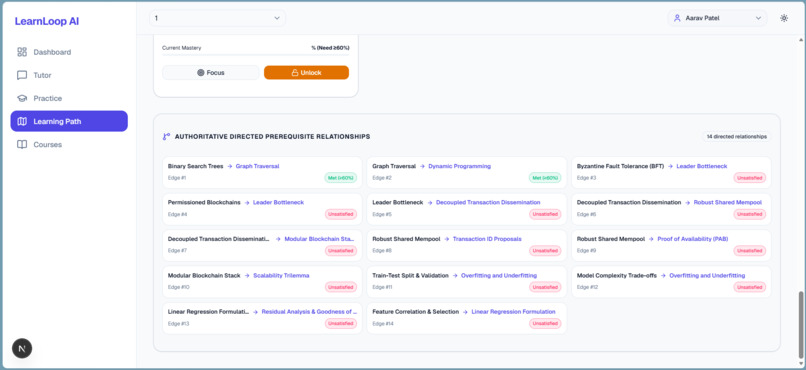
Task: Click the arrow icon in Edge #1 card
Action: click(x=229, y=166)
